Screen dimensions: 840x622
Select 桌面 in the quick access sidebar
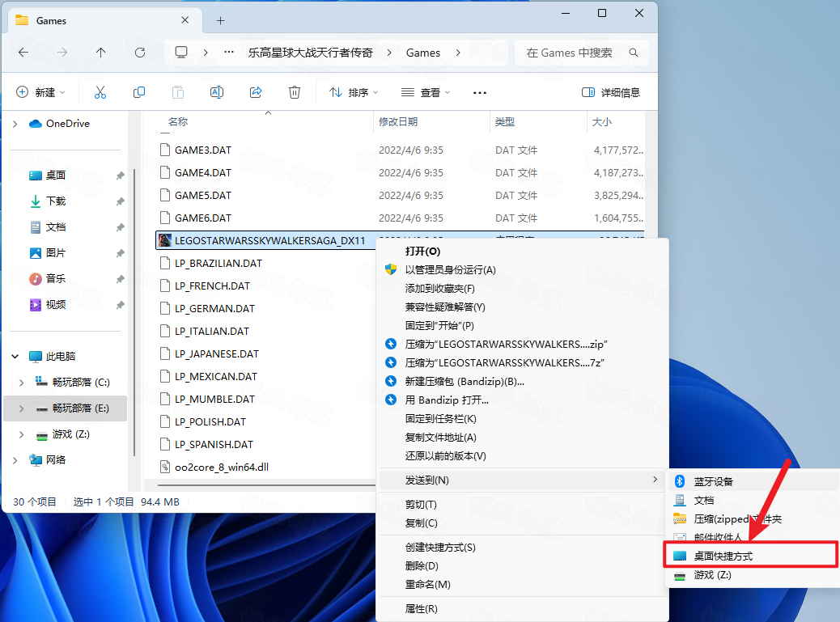56,176
